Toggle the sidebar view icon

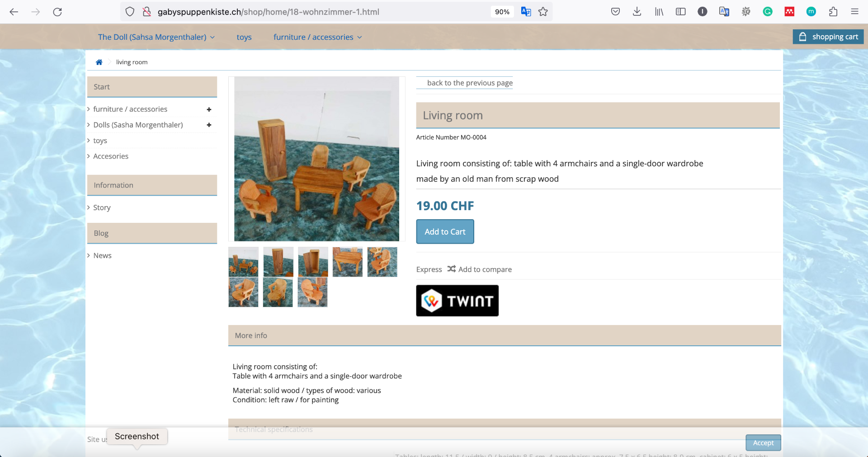(680, 12)
